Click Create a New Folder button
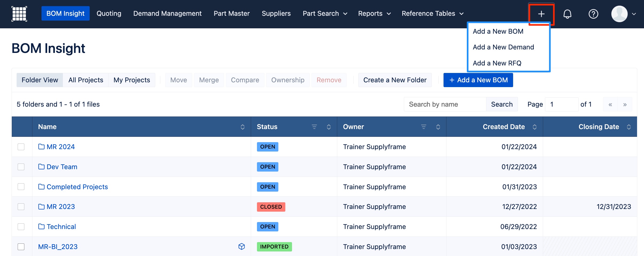 tap(395, 80)
